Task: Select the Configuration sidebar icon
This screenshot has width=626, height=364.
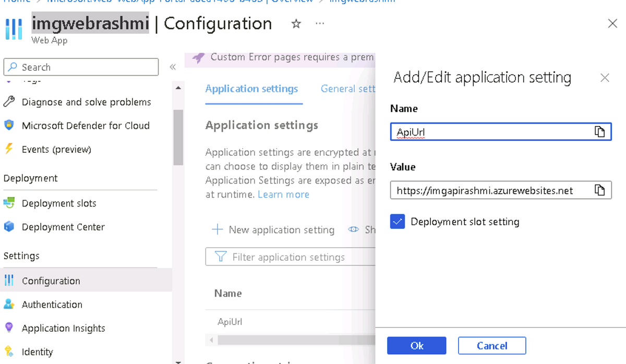Action: coord(9,281)
